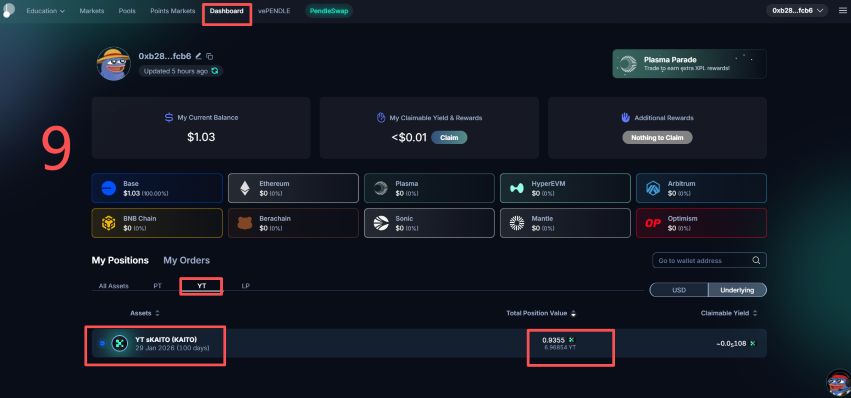851x398 pixels.
Task: Click the Optimism OP icon
Action: (x=653, y=223)
